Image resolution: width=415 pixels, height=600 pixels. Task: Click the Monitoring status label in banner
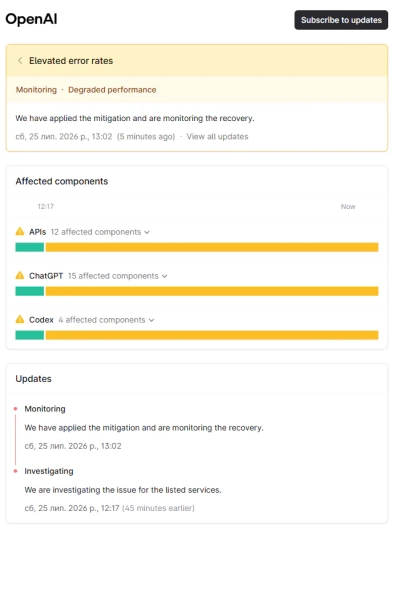(36, 90)
